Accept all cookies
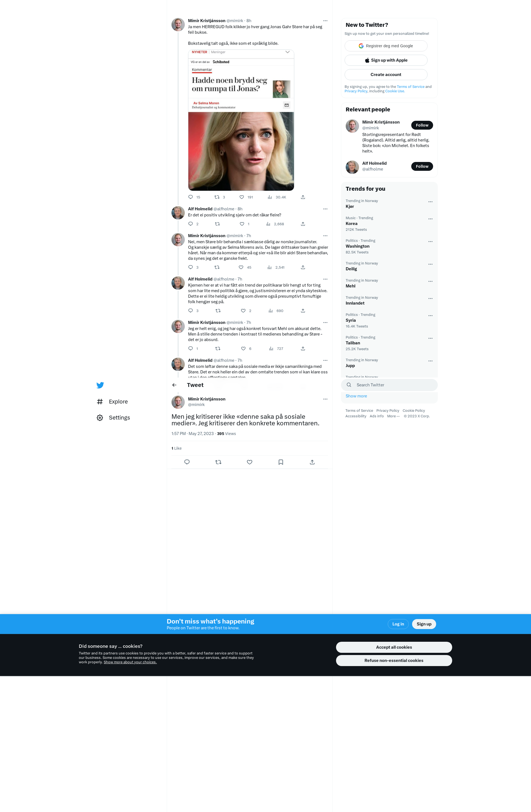This screenshot has width=531, height=812. click(394, 647)
